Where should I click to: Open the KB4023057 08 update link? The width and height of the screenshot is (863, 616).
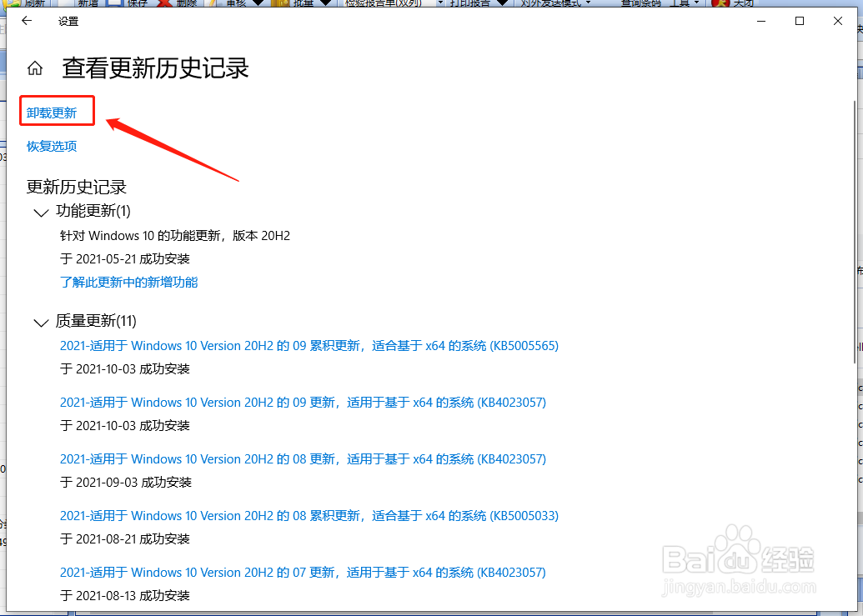304,458
